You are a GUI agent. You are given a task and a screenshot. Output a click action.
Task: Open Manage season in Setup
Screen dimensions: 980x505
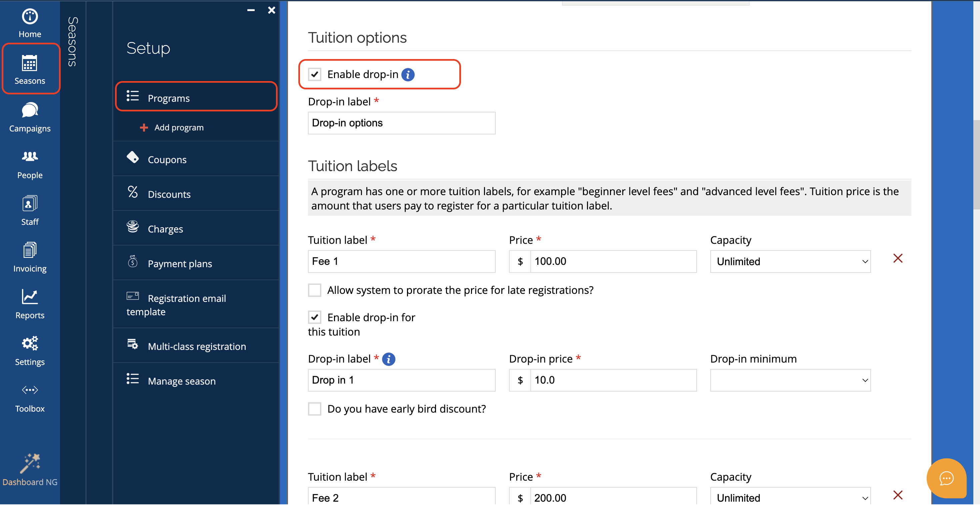(181, 381)
